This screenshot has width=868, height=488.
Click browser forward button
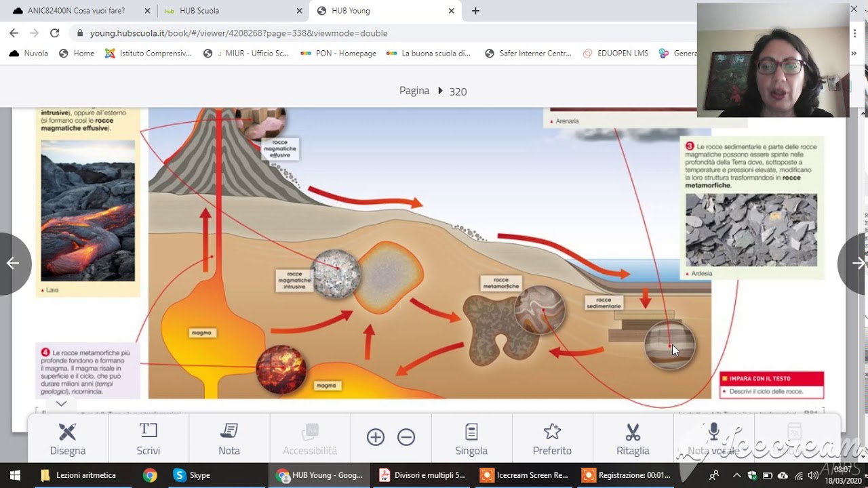tap(34, 33)
